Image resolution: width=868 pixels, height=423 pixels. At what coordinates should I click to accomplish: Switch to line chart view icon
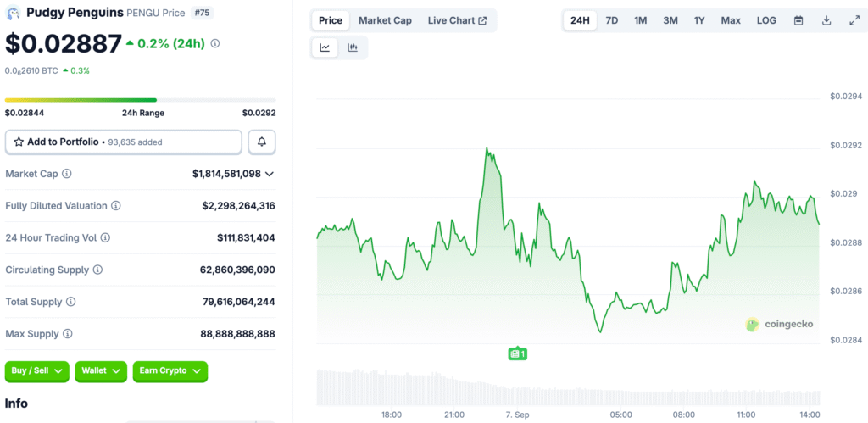[x=325, y=47]
